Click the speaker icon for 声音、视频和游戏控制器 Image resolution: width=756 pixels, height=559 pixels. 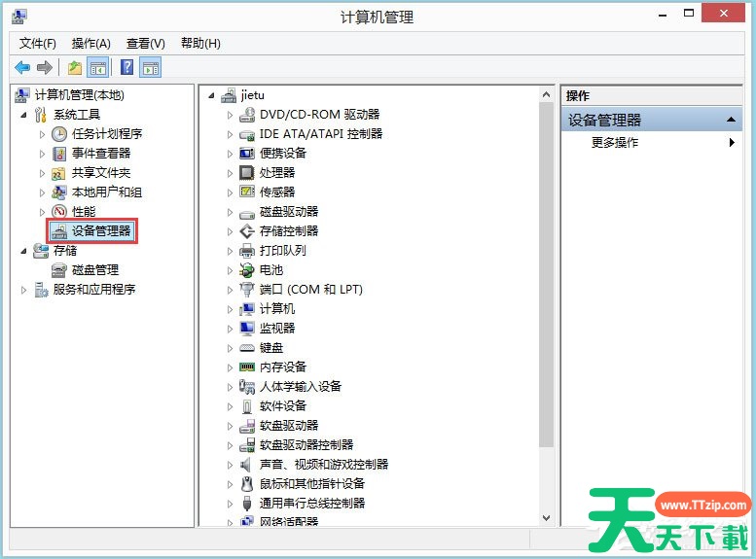pos(247,464)
